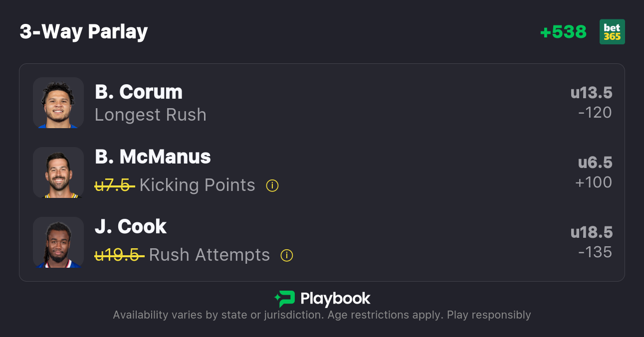Open B. McManus's player headshot
The height and width of the screenshot is (337, 644).
[58, 172]
